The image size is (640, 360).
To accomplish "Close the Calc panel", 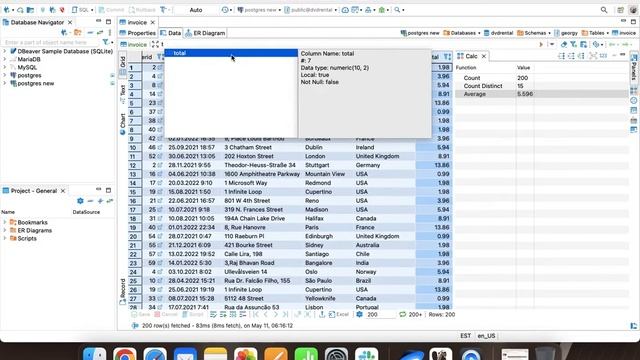I will click(484, 56).
